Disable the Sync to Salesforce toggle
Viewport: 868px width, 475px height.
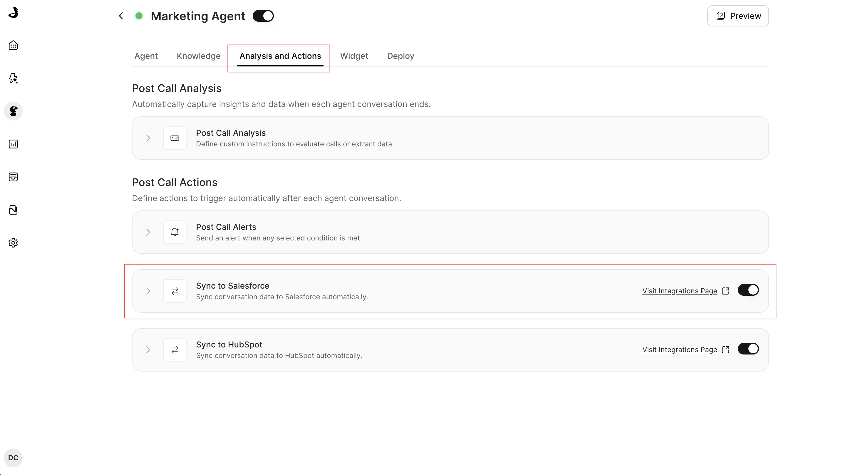pos(748,290)
